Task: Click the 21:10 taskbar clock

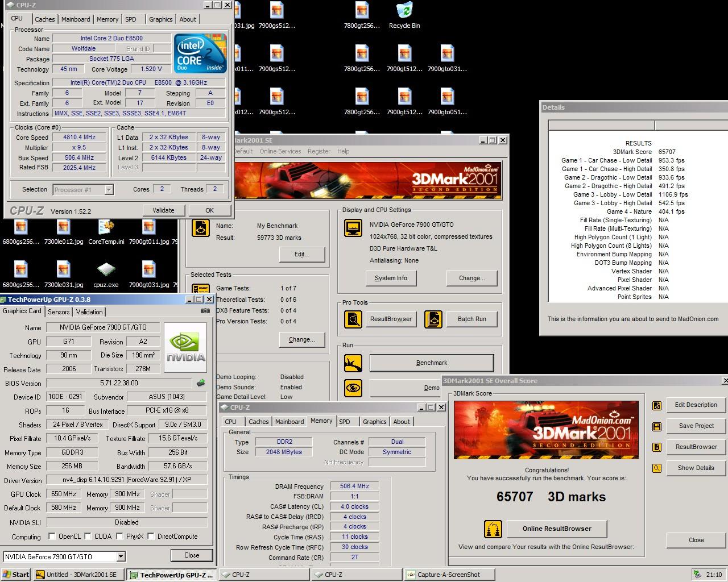Action: pyautogui.click(x=714, y=575)
